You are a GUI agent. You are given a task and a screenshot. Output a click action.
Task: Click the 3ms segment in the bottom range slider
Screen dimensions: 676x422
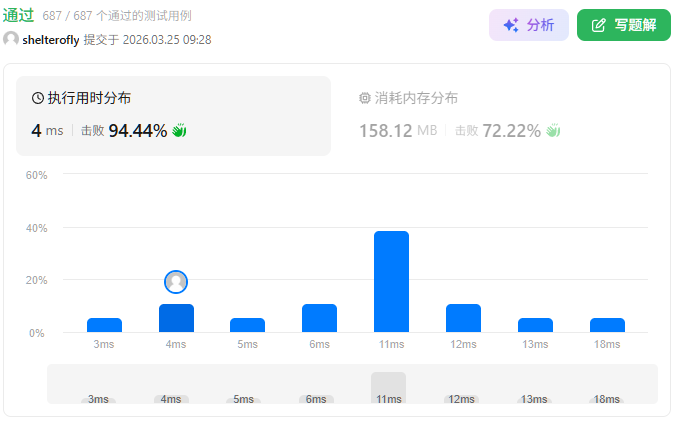[x=98, y=398]
